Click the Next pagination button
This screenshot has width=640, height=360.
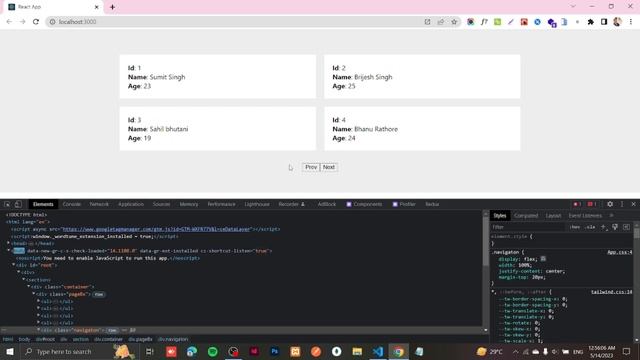(329, 167)
